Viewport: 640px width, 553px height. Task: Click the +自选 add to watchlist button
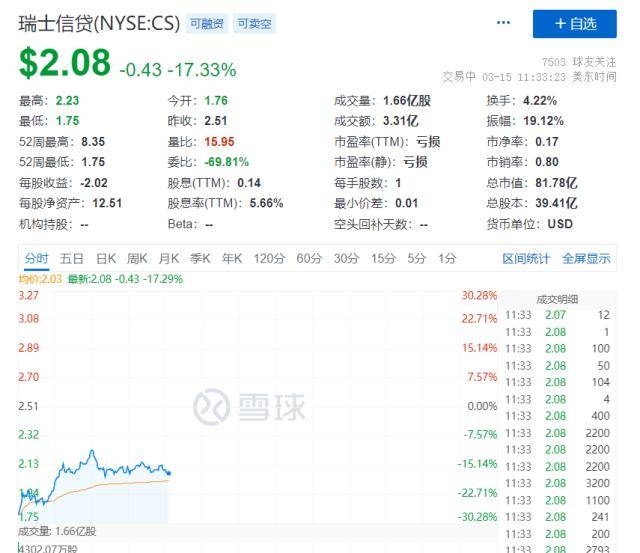[578, 23]
